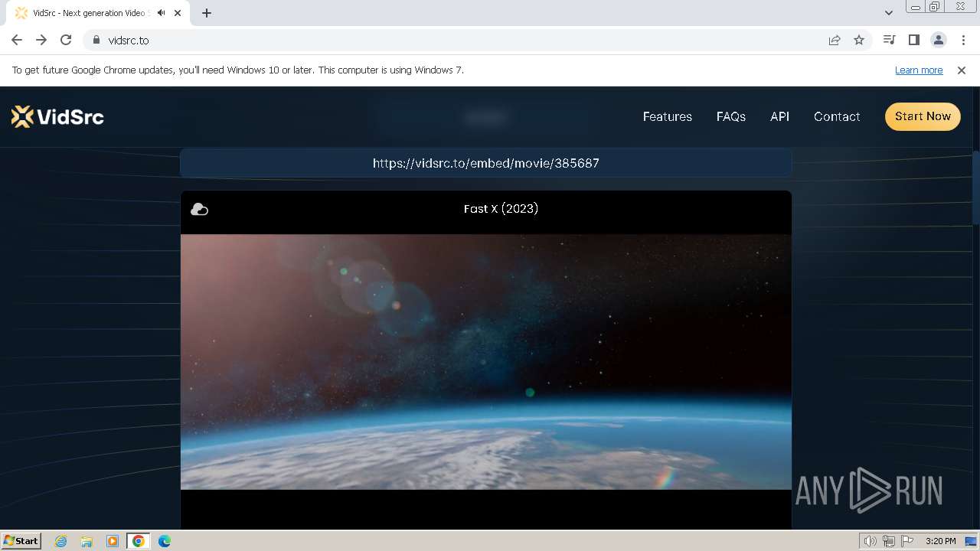
Task: Click the Start Now button
Action: [x=923, y=116]
